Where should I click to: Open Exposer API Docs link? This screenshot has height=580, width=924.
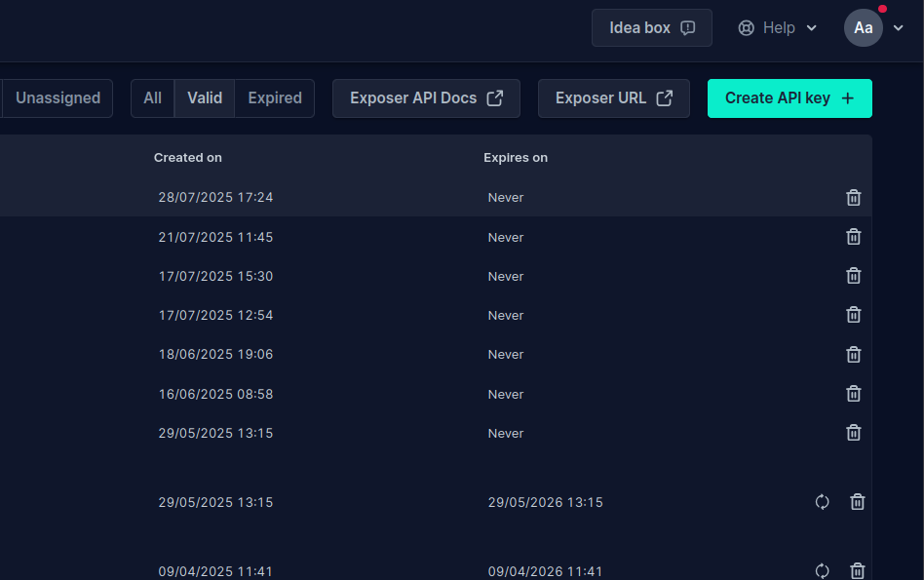(426, 98)
